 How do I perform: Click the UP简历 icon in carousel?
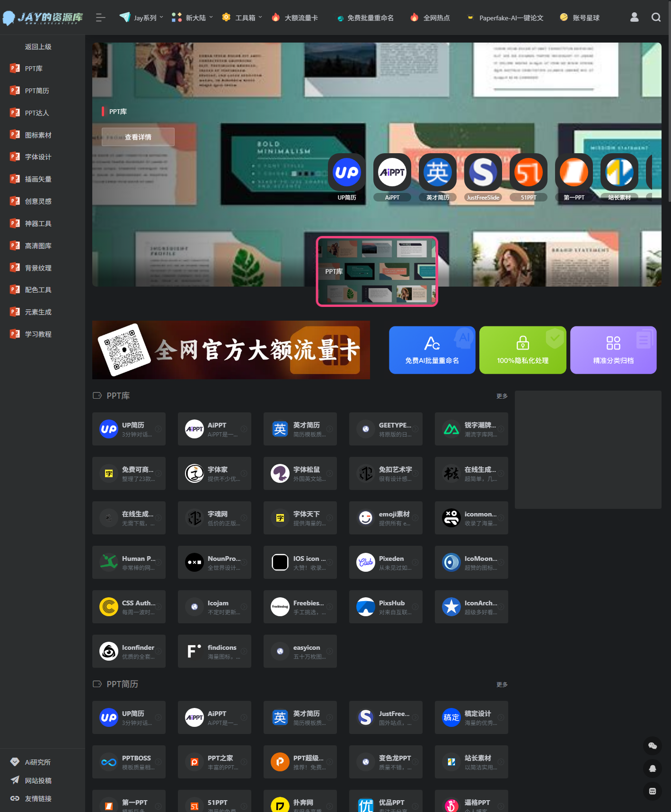click(x=347, y=172)
